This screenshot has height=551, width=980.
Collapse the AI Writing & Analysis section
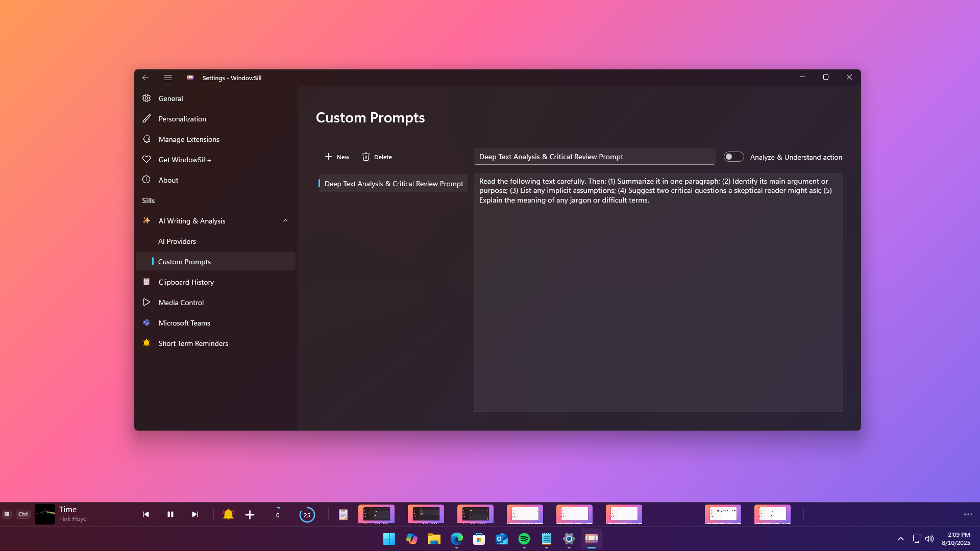285,221
